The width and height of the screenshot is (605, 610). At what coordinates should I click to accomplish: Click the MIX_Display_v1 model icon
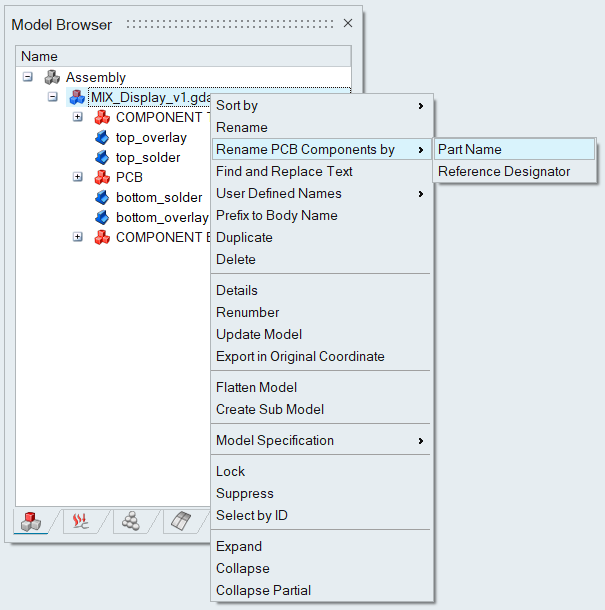[77, 97]
